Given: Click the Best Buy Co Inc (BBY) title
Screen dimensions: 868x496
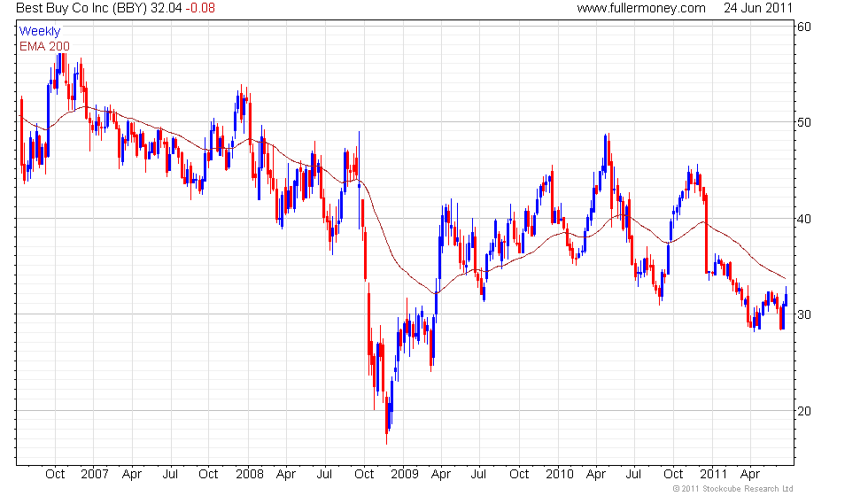Looking at the screenshot, I should coord(81,8).
